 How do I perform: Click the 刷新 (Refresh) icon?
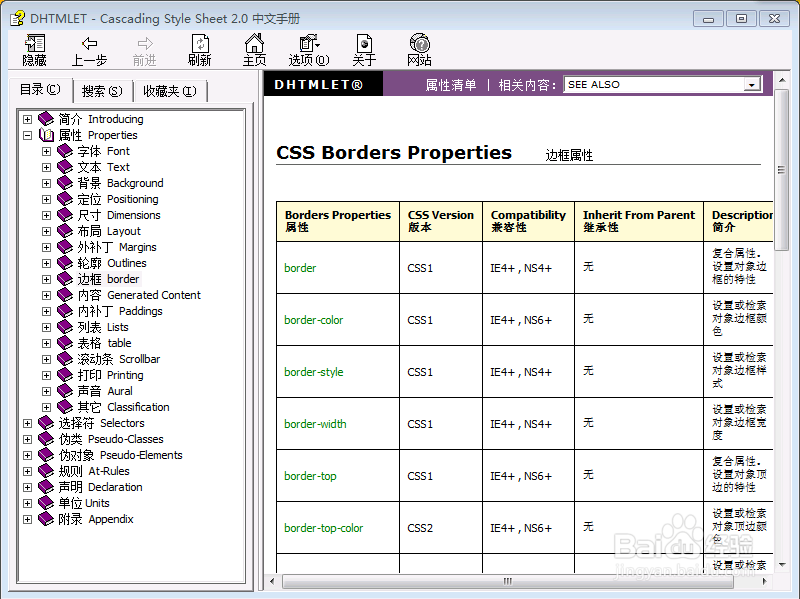point(199,47)
